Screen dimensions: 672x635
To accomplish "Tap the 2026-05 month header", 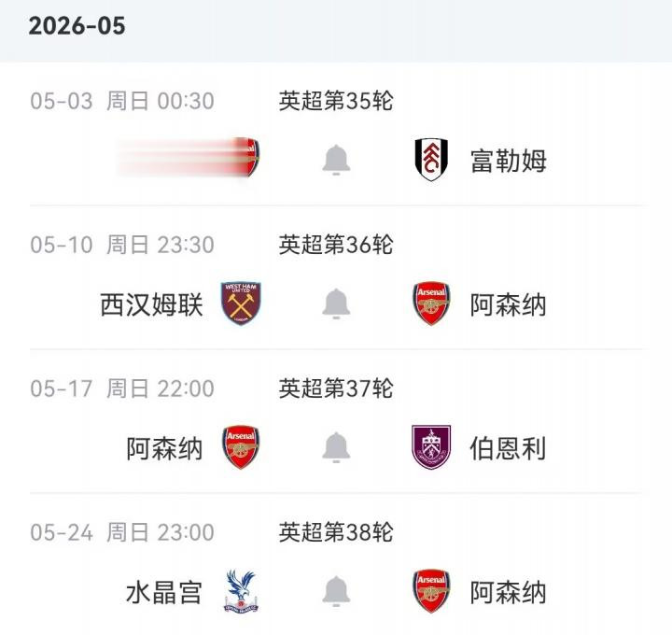I will point(77,26).
